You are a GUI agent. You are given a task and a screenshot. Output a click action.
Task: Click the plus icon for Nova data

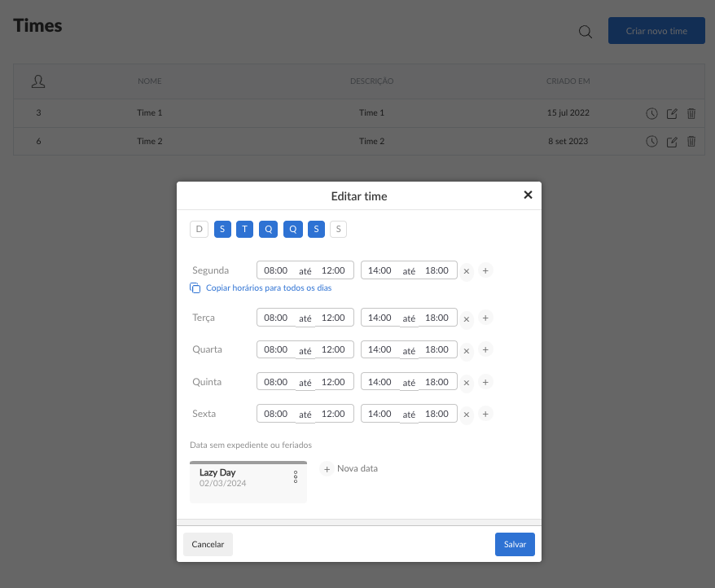click(x=327, y=469)
